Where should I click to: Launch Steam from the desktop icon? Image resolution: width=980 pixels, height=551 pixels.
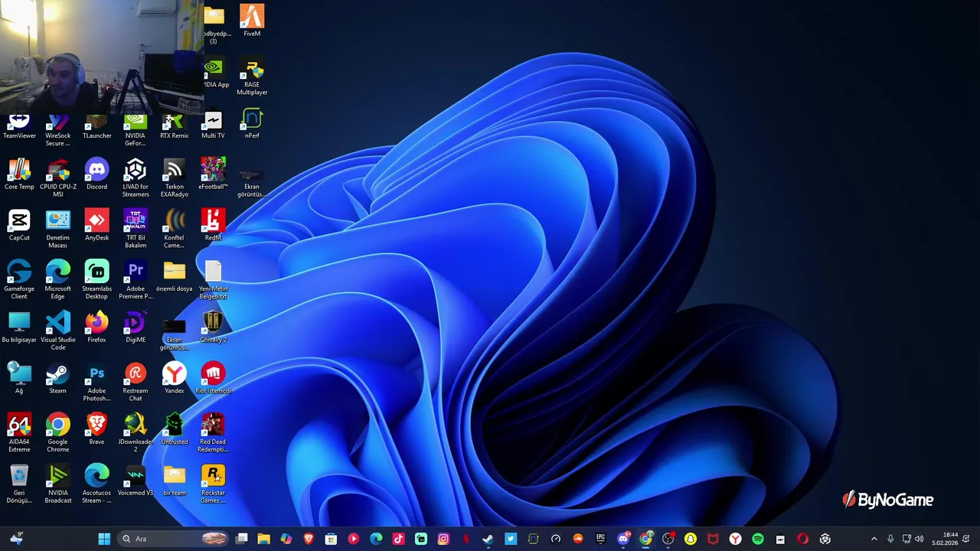57,378
